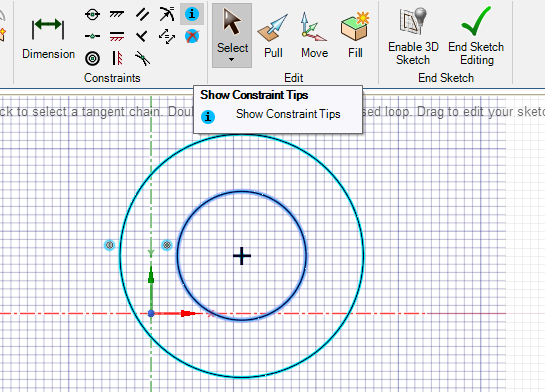Apply the Fixed constraint icon
The image size is (545, 392).
coord(117,14)
